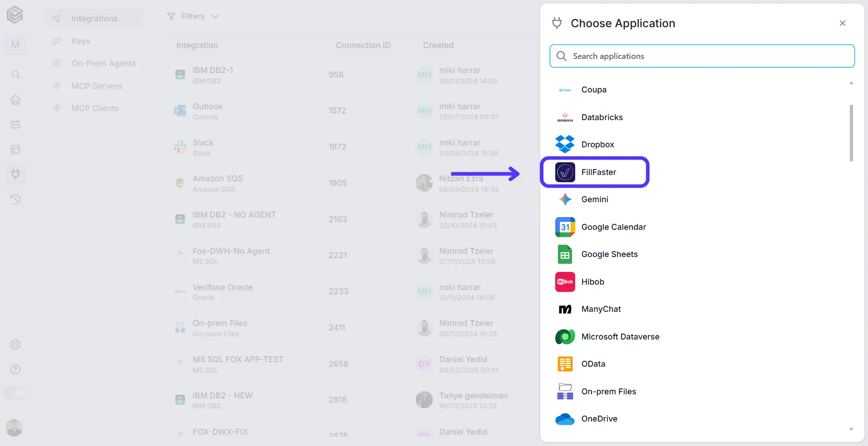Open the Outlook integration row
The image size is (868, 446).
349,111
